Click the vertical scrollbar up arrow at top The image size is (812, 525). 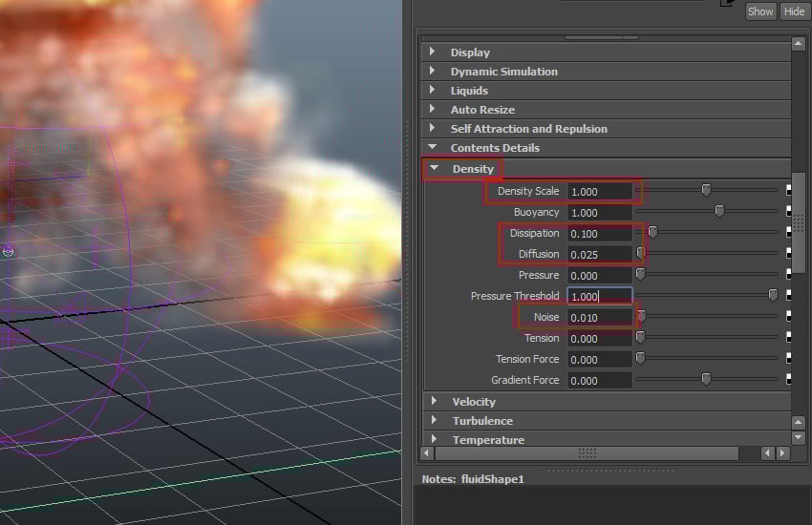click(x=798, y=44)
